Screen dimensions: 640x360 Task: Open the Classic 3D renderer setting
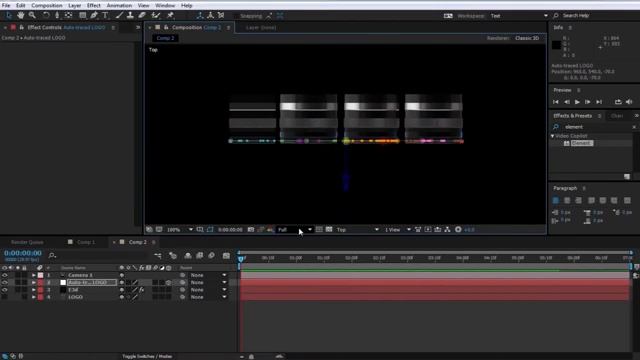click(527, 38)
